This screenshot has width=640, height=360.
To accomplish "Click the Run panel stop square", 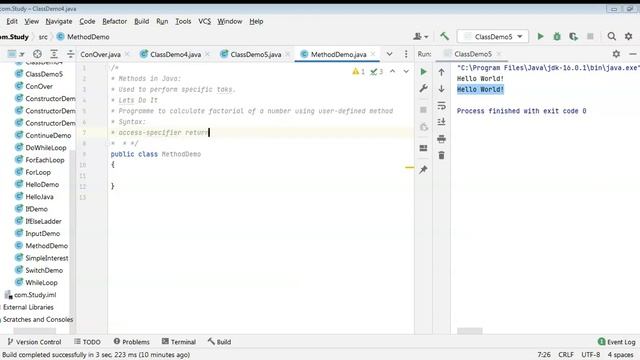I will click(x=423, y=109).
